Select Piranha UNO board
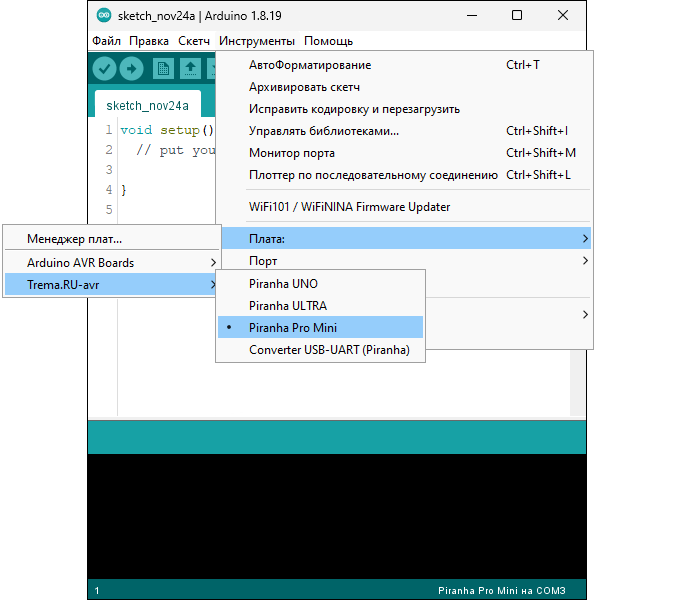The image size is (675, 600). point(320,284)
